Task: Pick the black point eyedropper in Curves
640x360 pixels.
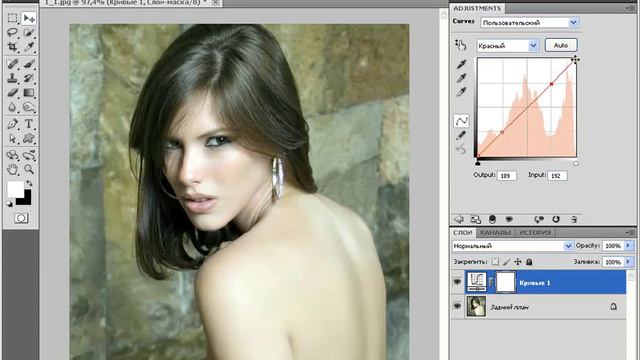Action: point(461,64)
